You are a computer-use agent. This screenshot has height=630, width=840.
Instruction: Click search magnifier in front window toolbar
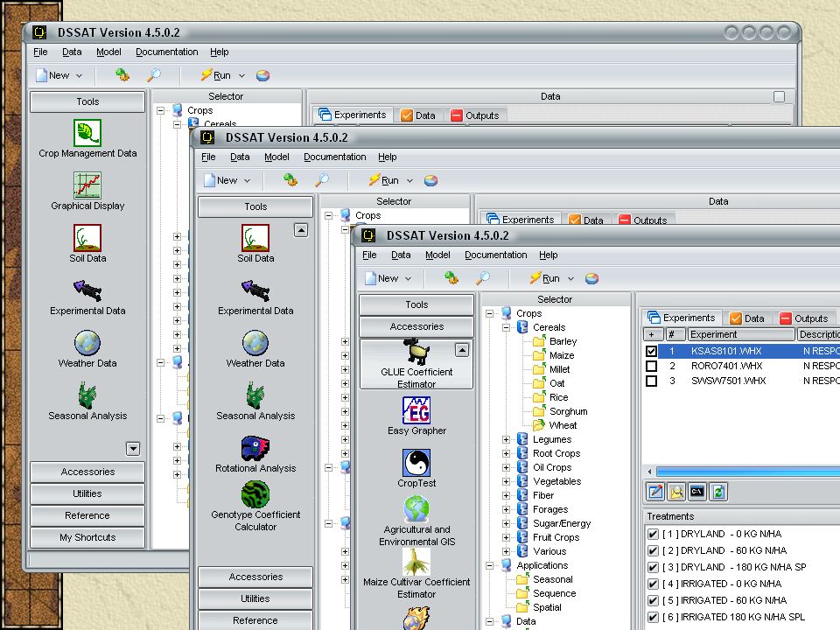(483, 278)
